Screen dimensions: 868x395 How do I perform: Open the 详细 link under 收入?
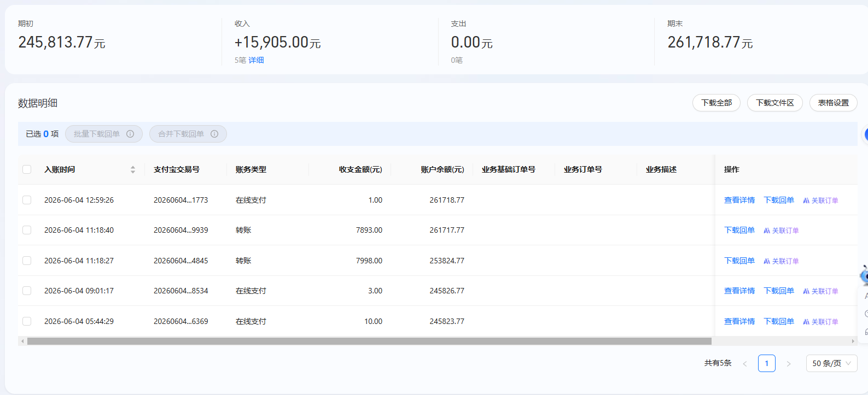coord(256,60)
